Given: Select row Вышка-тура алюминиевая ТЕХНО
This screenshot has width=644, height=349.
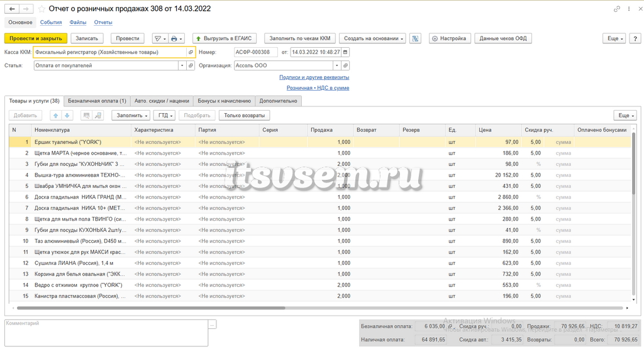Looking at the screenshot, I should point(320,175).
